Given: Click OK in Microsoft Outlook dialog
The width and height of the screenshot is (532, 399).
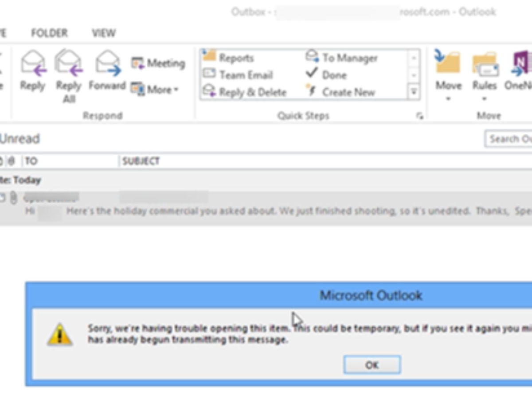Looking at the screenshot, I should 372,365.
